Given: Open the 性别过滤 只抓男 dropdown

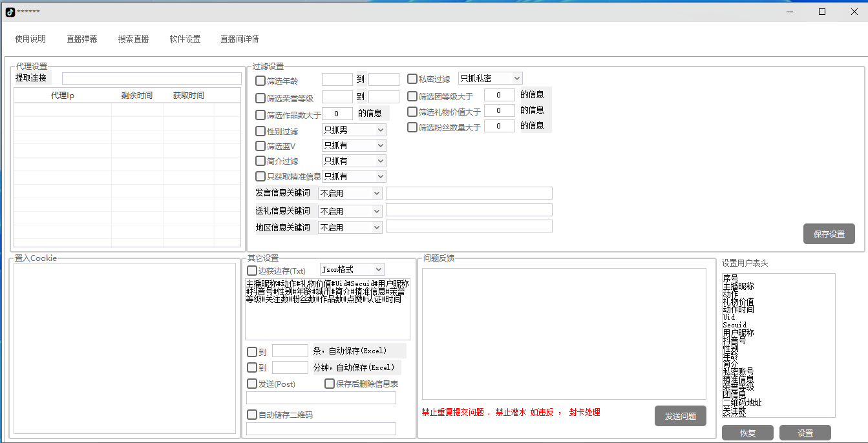Looking at the screenshot, I should click(354, 130).
